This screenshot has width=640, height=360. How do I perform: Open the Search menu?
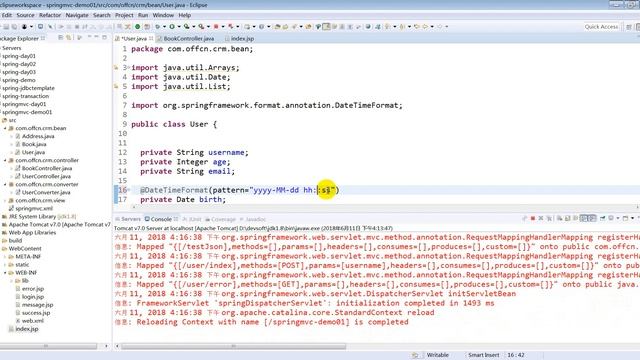pos(102,15)
